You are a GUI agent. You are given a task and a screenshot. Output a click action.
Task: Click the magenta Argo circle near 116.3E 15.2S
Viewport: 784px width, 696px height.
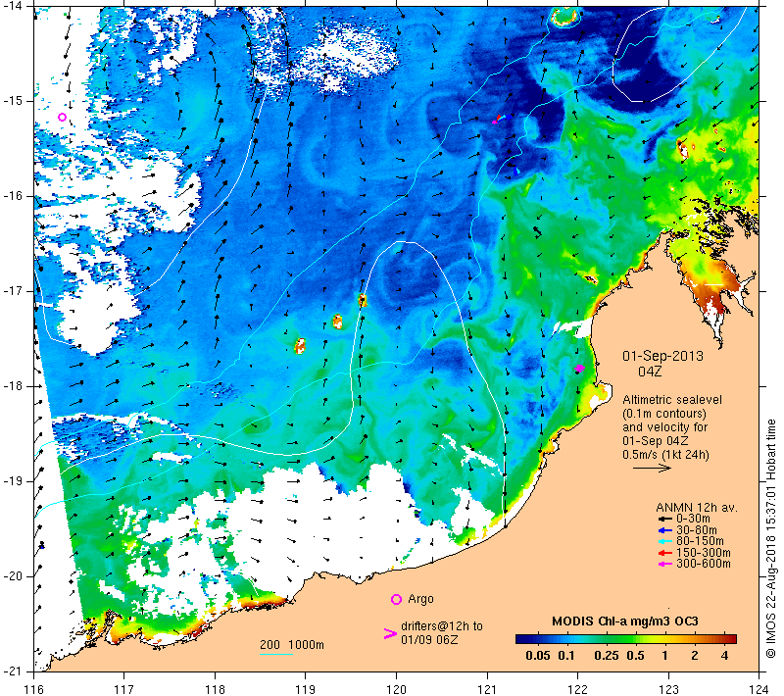pos(62,117)
